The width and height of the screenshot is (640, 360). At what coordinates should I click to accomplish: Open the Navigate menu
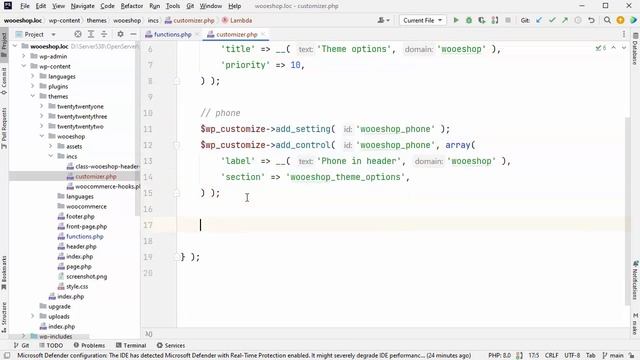tap(82, 6)
